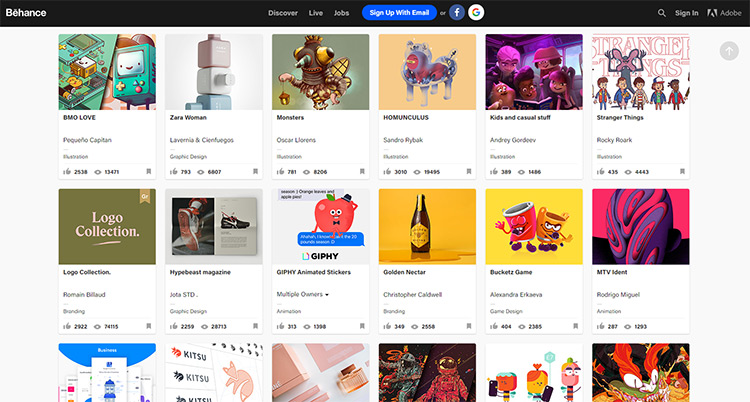Open the Logo Collection thumbnail
The width and height of the screenshot is (750, 402).
[x=107, y=226]
